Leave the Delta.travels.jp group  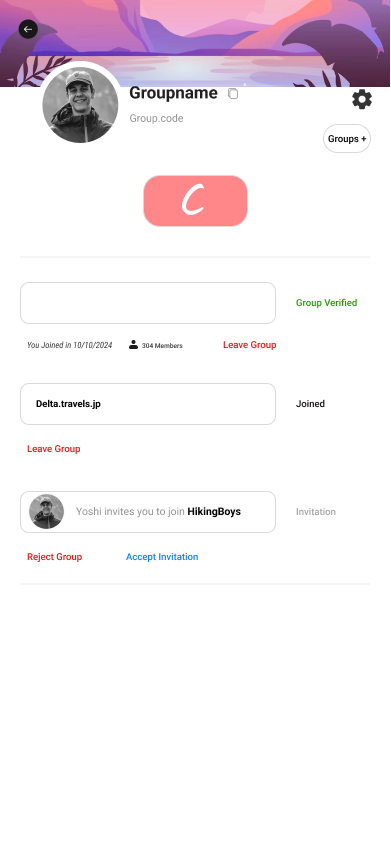point(54,449)
